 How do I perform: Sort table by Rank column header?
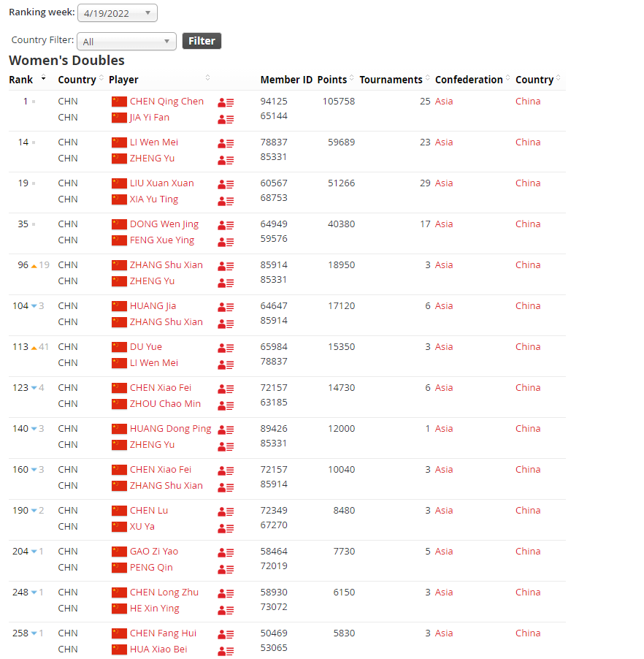(x=21, y=80)
